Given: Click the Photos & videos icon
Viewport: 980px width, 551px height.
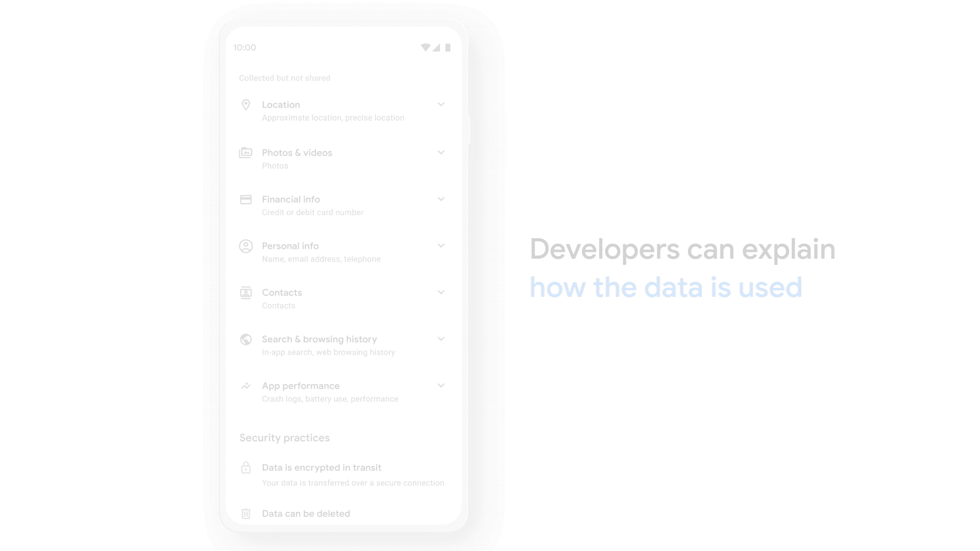Looking at the screenshot, I should tap(246, 152).
